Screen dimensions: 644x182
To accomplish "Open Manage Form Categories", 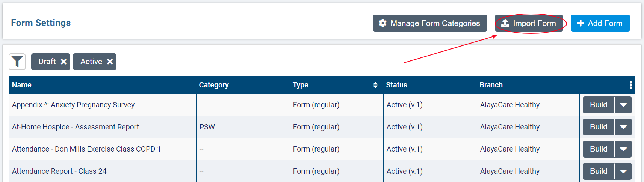I will coord(429,23).
